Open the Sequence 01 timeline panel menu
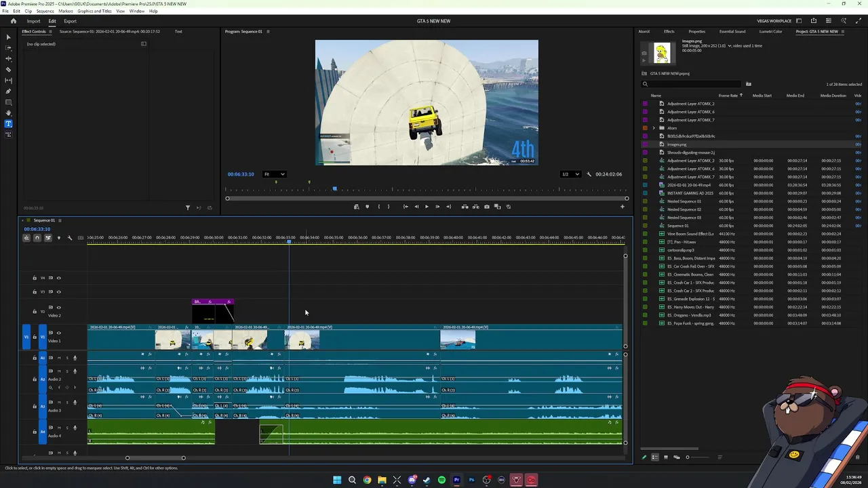The height and width of the screenshot is (488, 868). (x=60, y=220)
